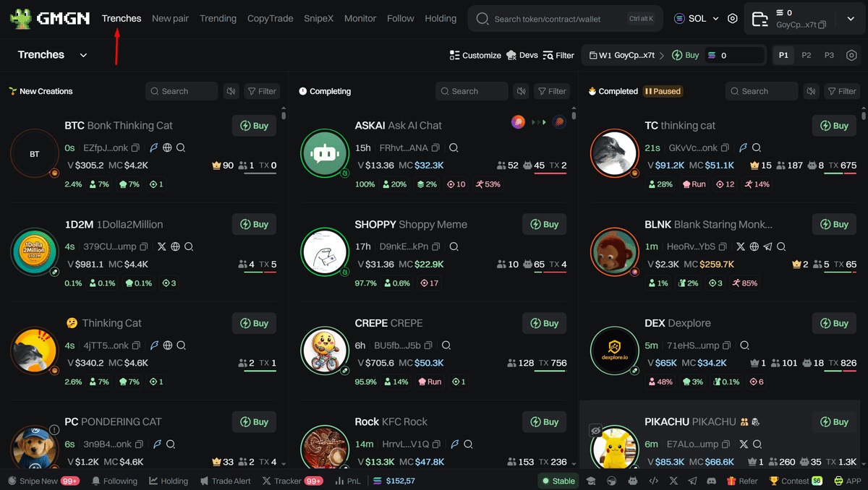Open the Telegram icon in bottom bar

pos(692,481)
